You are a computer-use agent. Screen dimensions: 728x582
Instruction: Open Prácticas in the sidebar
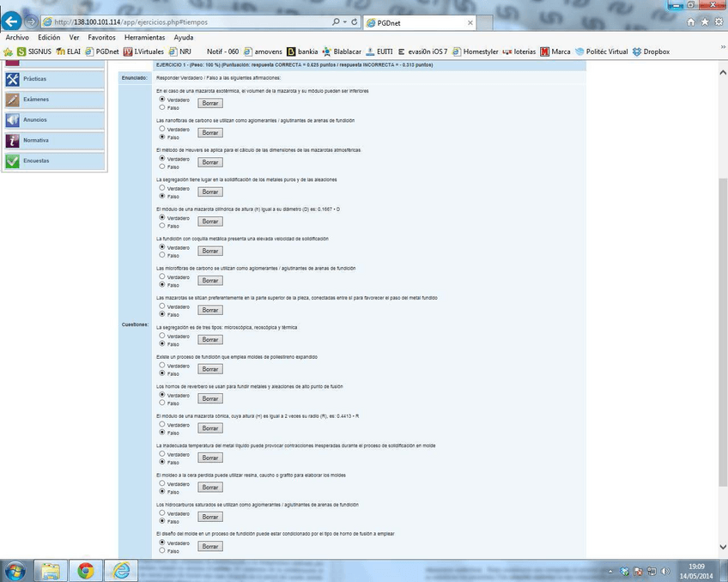pyautogui.click(x=55, y=79)
